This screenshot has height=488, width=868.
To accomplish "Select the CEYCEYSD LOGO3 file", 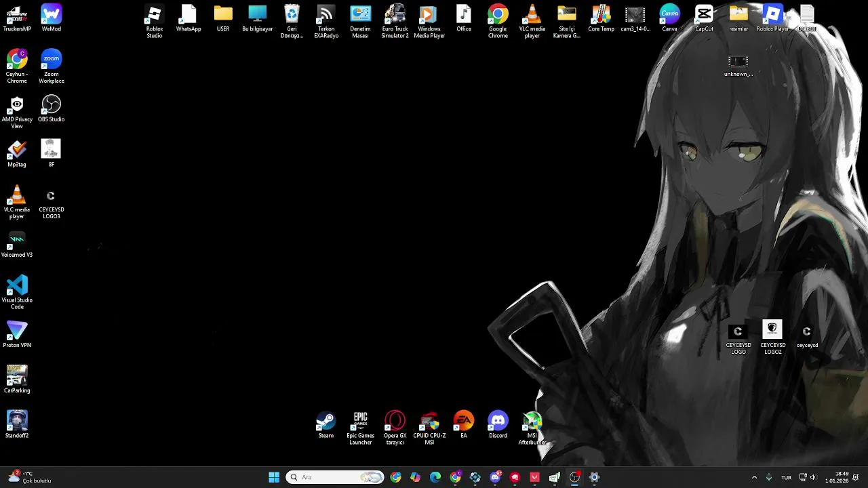I will click(52, 203).
